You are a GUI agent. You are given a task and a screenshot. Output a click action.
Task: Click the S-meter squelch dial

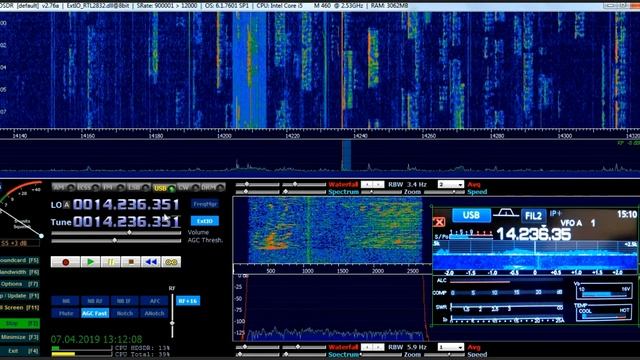click(20, 211)
